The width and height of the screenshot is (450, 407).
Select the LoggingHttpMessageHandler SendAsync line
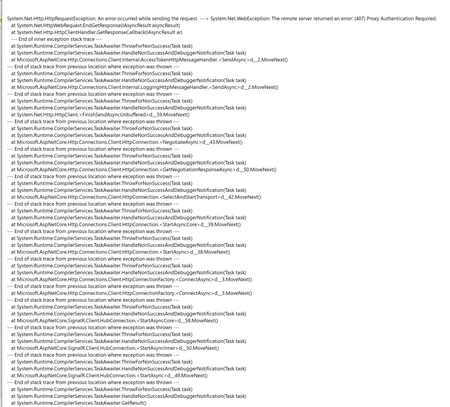point(144,87)
